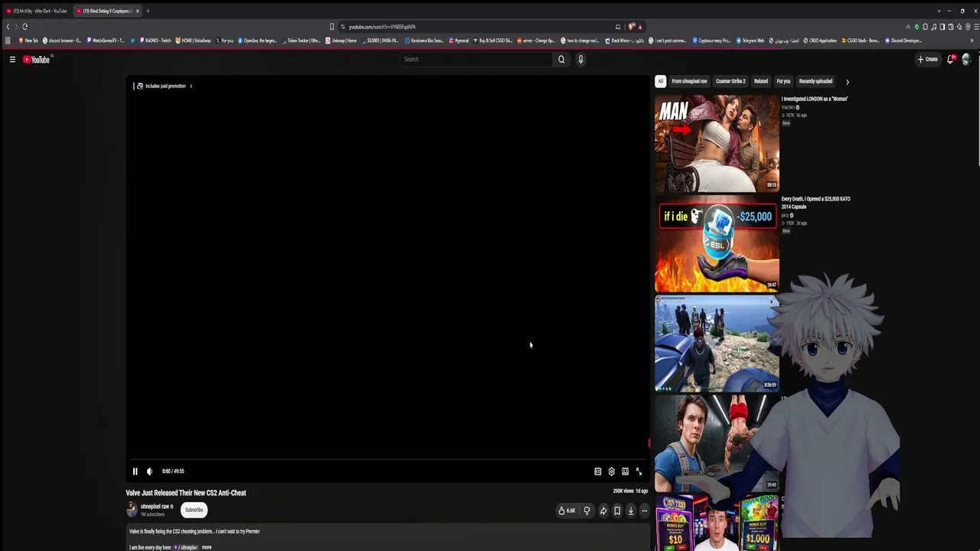Open the 'CS:GO Stash' bookmark
This screenshot has height=551, width=980.
point(861,41)
